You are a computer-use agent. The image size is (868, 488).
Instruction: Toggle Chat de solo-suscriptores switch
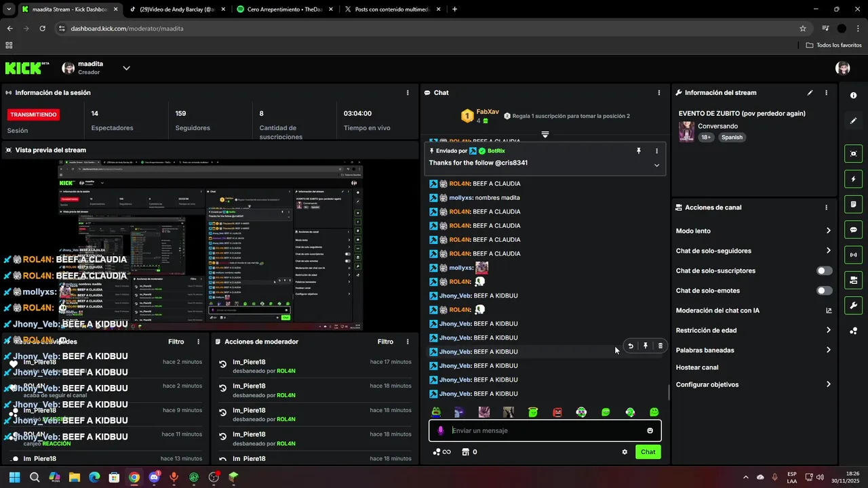click(824, 270)
